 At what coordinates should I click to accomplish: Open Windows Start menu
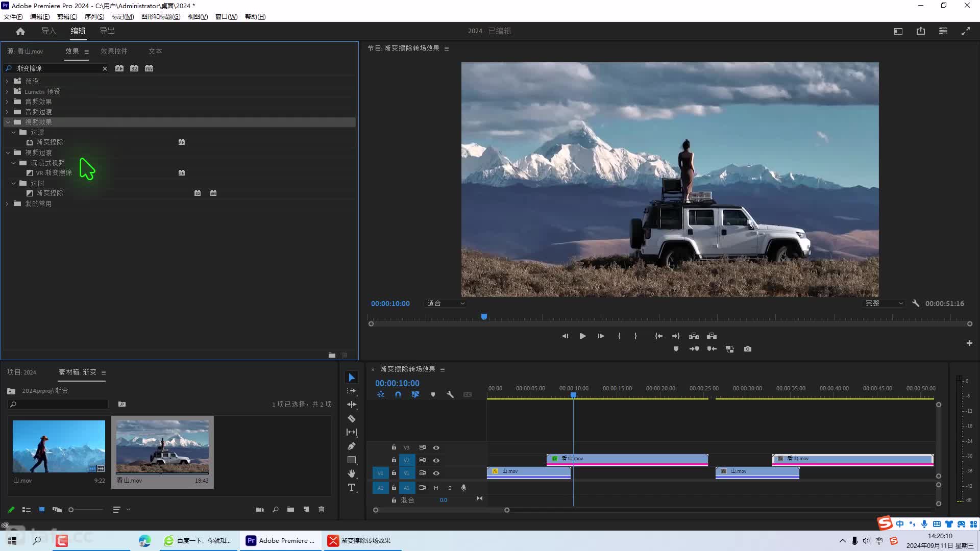12,541
